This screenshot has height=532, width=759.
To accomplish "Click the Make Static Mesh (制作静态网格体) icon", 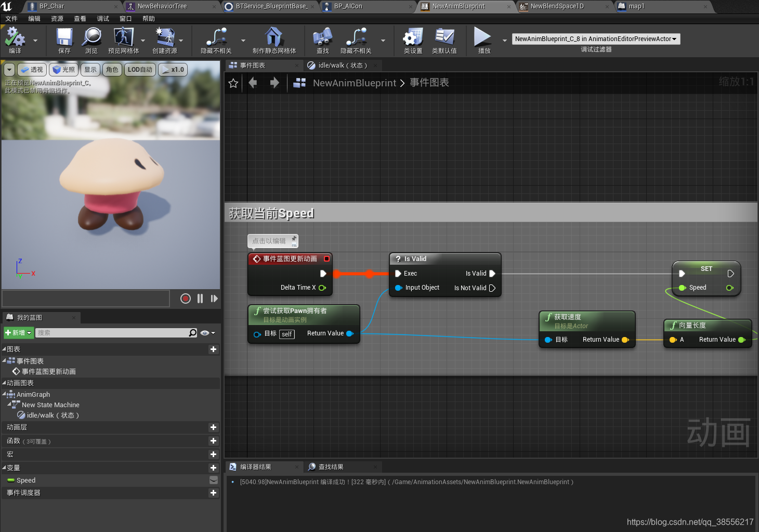I will point(274,37).
